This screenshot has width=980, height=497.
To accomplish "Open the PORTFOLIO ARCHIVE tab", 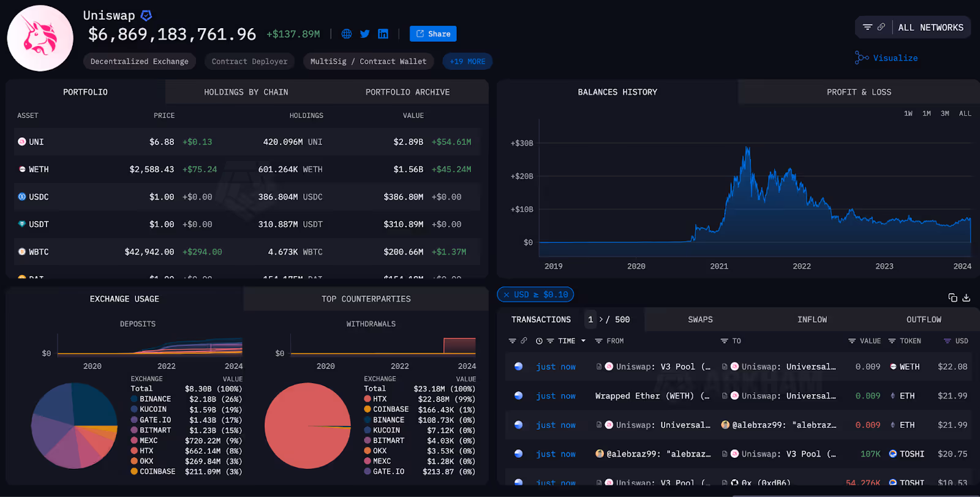I will point(408,92).
